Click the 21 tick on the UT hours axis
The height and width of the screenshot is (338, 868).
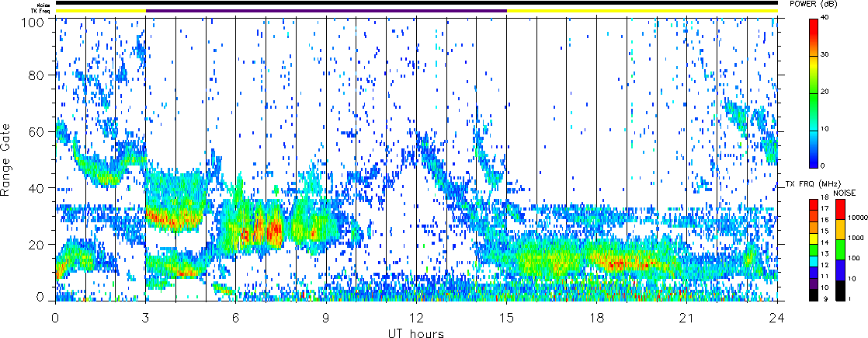click(687, 317)
